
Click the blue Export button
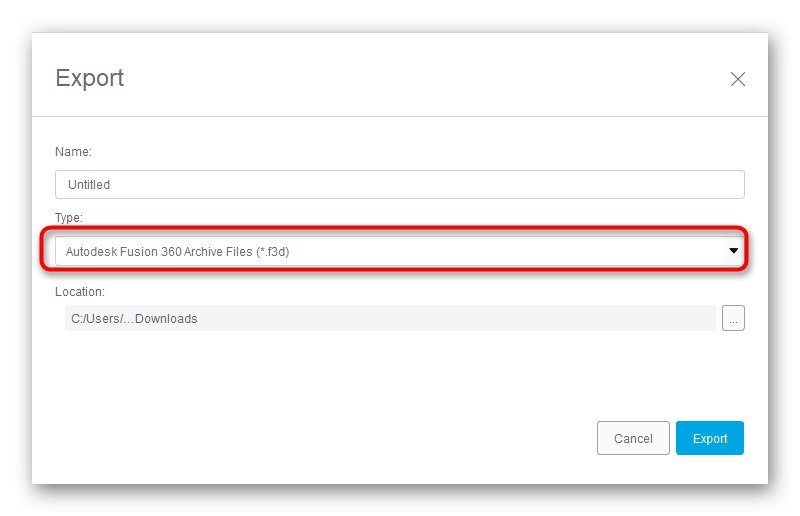click(710, 438)
